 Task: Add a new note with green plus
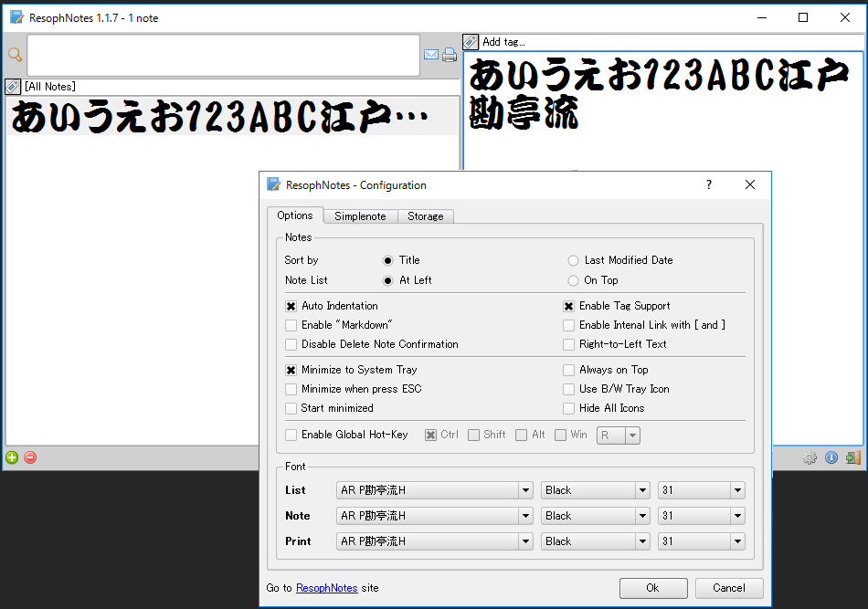tap(12, 457)
